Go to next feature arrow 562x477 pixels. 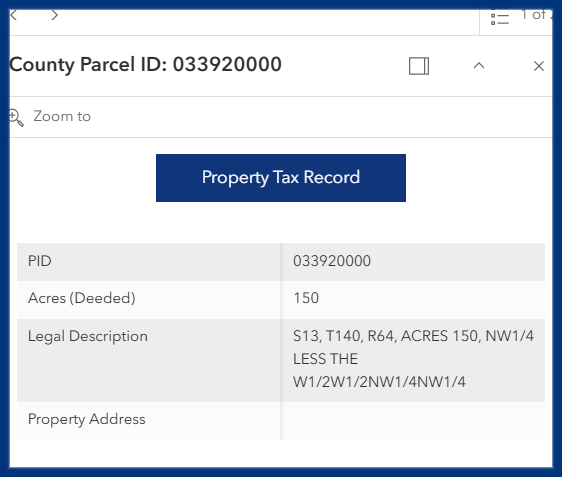click(x=54, y=15)
